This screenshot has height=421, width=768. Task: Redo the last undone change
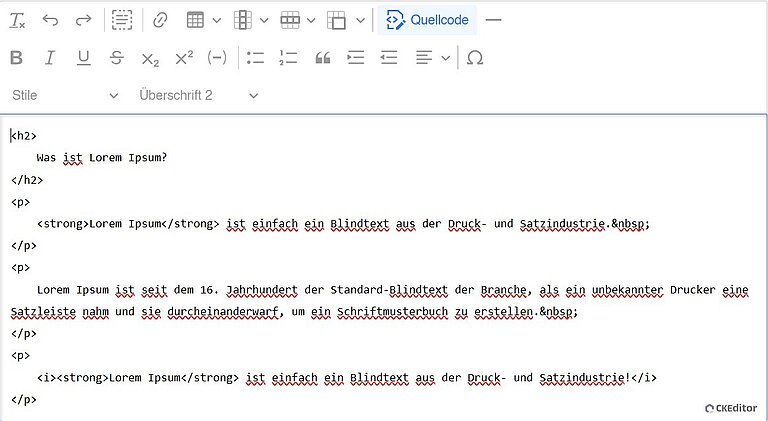84,20
